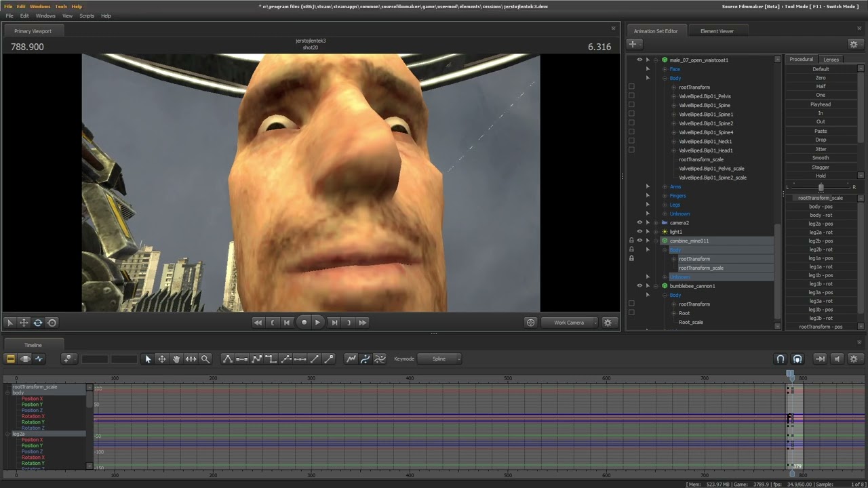Screen dimensions: 868x488
Task: Toggle visibility of camera2
Action: pos(639,222)
